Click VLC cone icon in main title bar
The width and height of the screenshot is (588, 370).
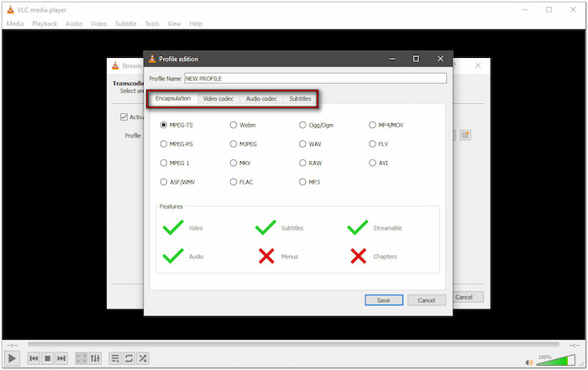click(x=10, y=10)
